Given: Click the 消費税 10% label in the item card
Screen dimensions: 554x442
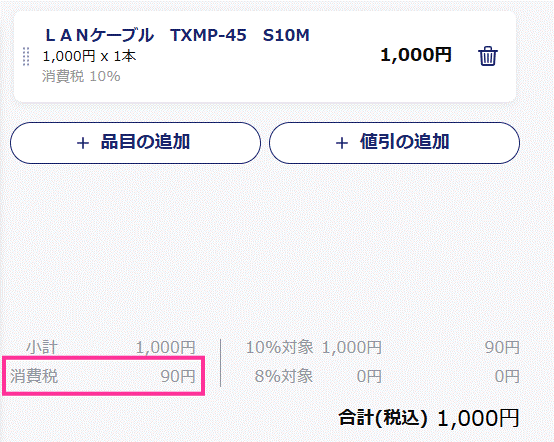Looking at the screenshot, I should point(81,76).
